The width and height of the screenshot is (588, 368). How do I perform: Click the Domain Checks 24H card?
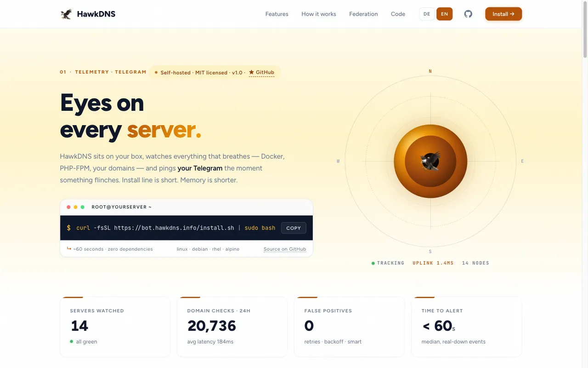(232, 327)
